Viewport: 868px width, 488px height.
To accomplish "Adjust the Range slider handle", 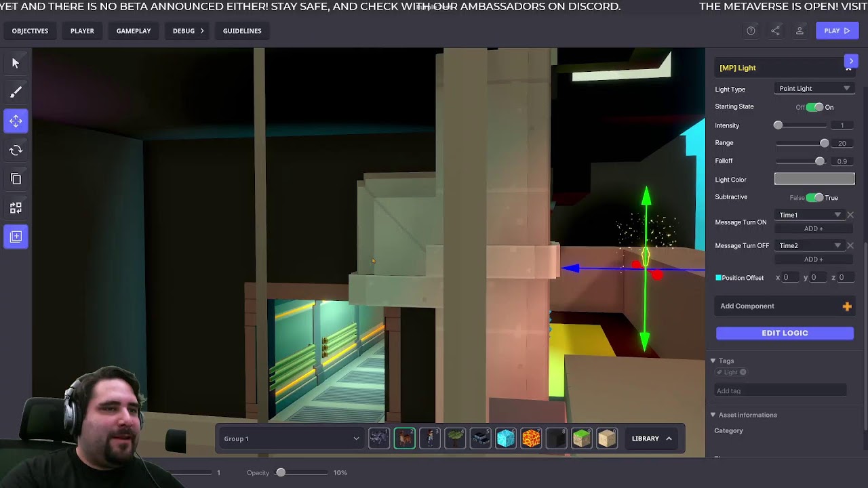I will pos(824,143).
